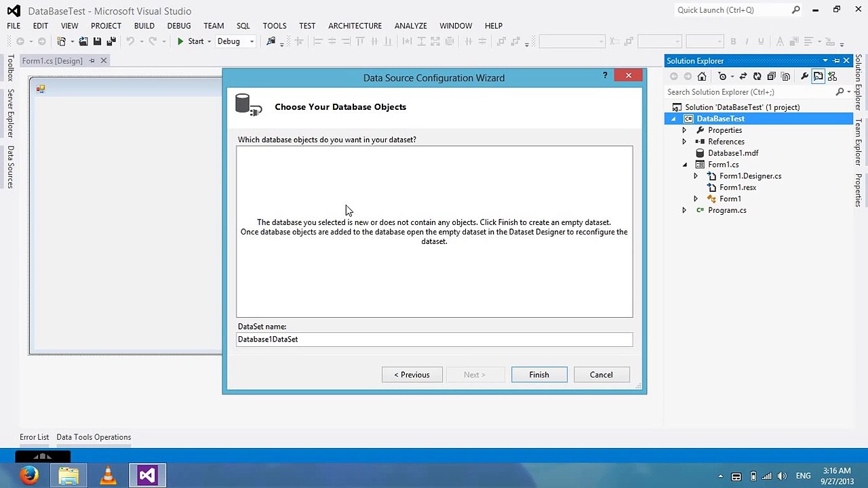Image resolution: width=868 pixels, height=488 pixels.
Task: Click the Redo toolbar icon
Action: [x=153, y=41]
